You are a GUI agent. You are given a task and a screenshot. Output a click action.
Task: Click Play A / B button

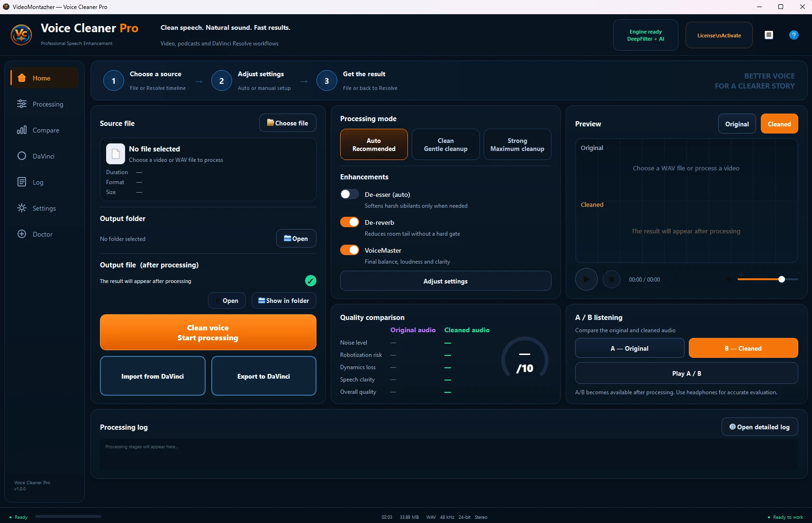(686, 373)
